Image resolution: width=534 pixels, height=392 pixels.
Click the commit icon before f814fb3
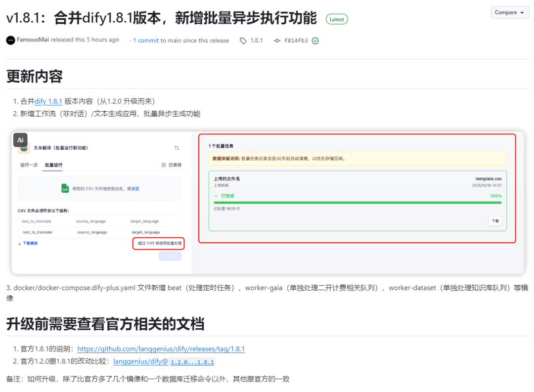pyautogui.click(x=277, y=41)
